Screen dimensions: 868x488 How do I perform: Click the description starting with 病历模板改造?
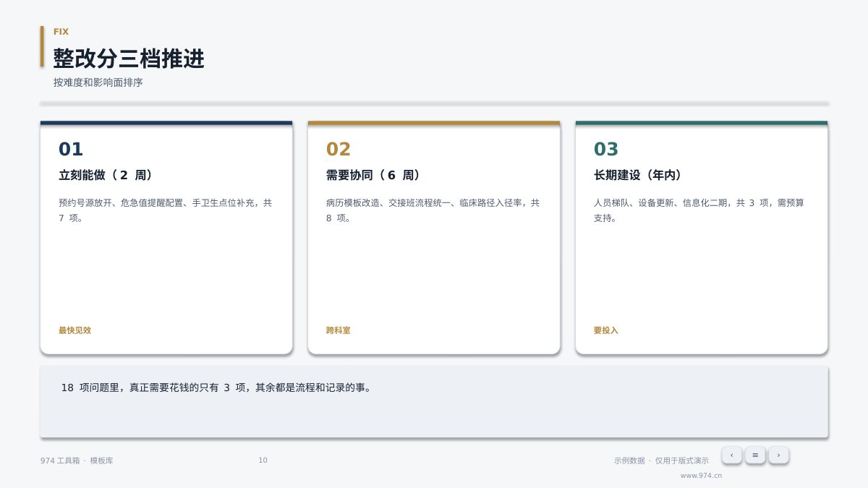[x=433, y=210]
